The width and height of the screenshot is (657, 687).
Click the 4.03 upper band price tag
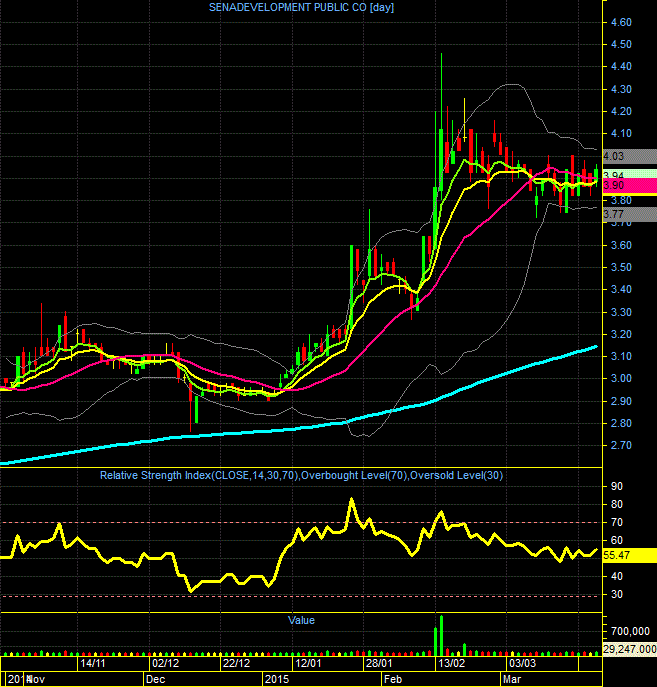630,156
